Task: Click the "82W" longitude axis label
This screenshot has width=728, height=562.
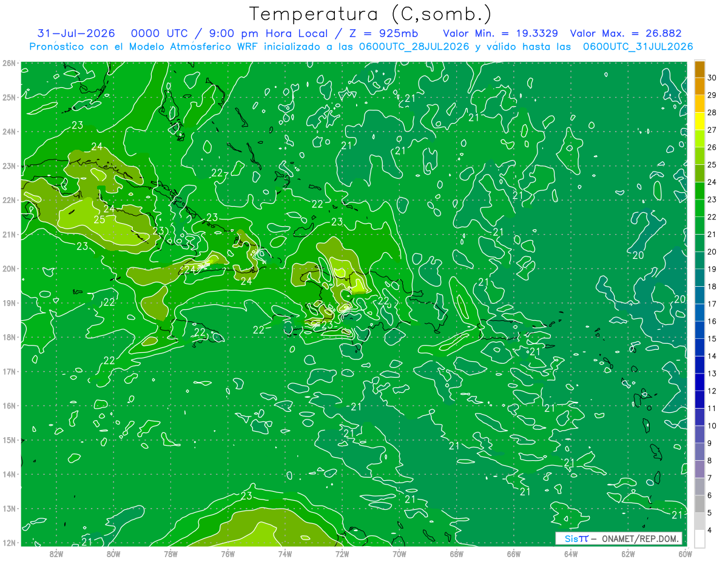Action: (56, 554)
